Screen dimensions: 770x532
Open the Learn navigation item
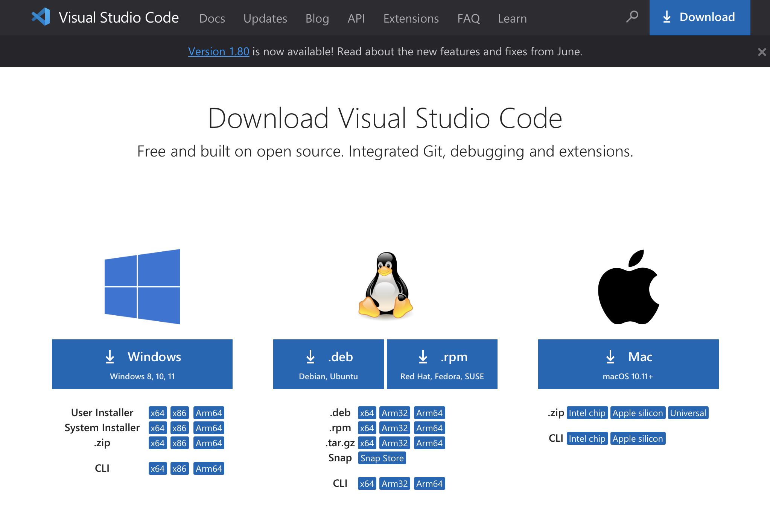[x=513, y=18]
